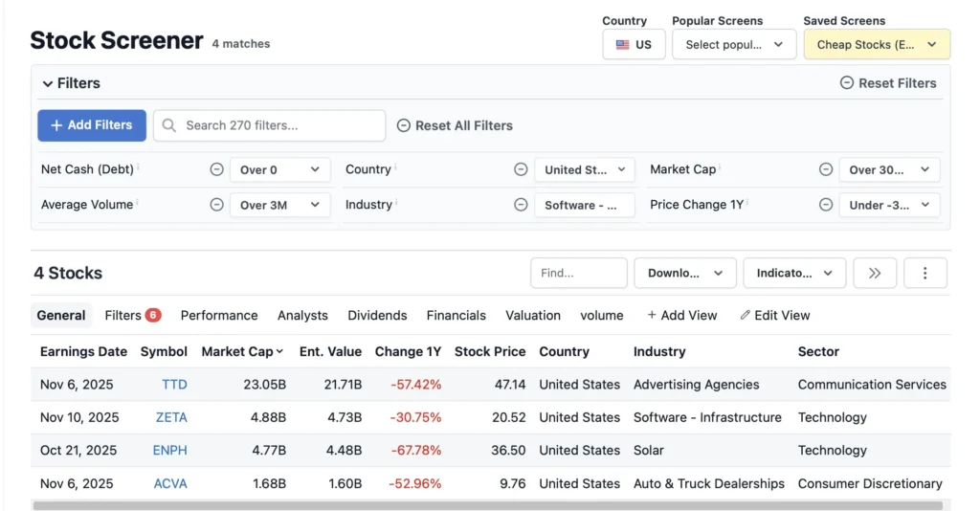This screenshot has width=980, height=511.
Task: Switch to the Performance tab
Action: pyautogui.click(x=219, y=315)
